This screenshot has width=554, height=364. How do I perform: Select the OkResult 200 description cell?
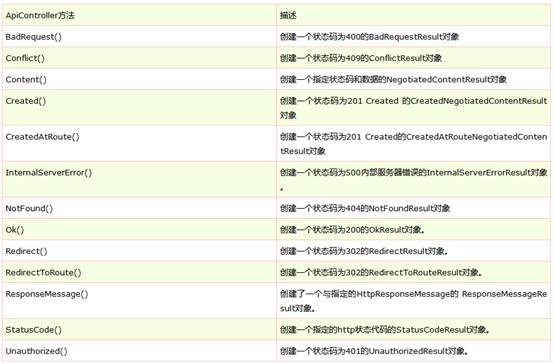(413, 230)
